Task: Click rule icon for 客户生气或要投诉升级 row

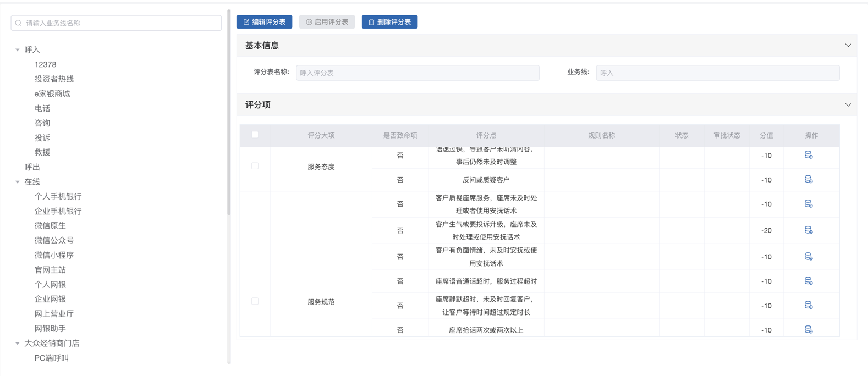Action: pyautogui.click(x=808, y=230)
